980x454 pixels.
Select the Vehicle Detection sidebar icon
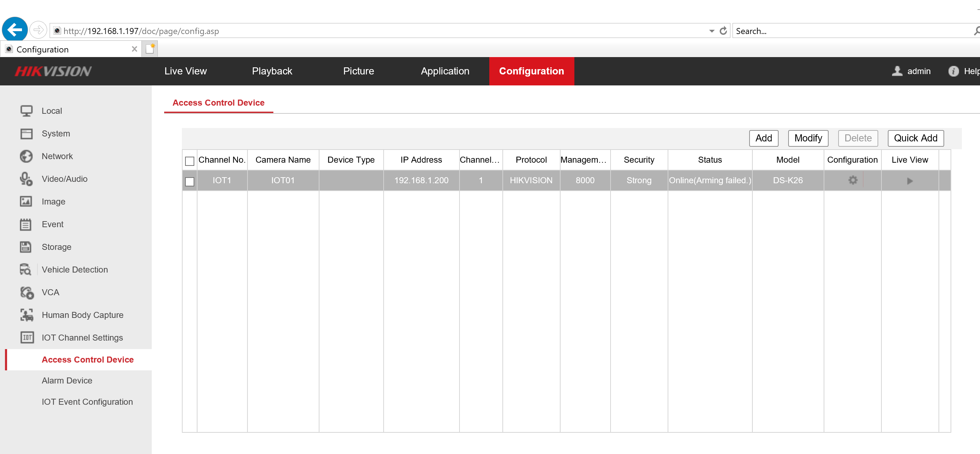tap(26, 269)
